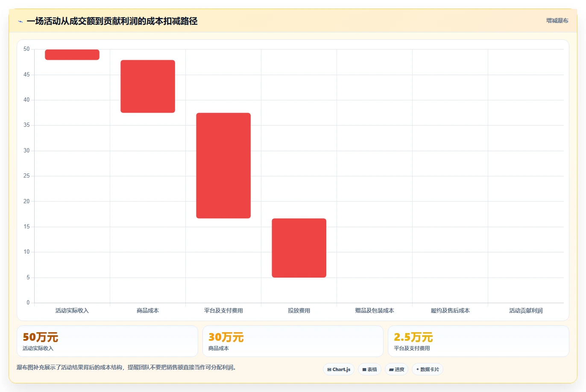Click the 活动贡献利润 axis label
Viewport: 586px width, 392px height.
[x=526, y=311]
